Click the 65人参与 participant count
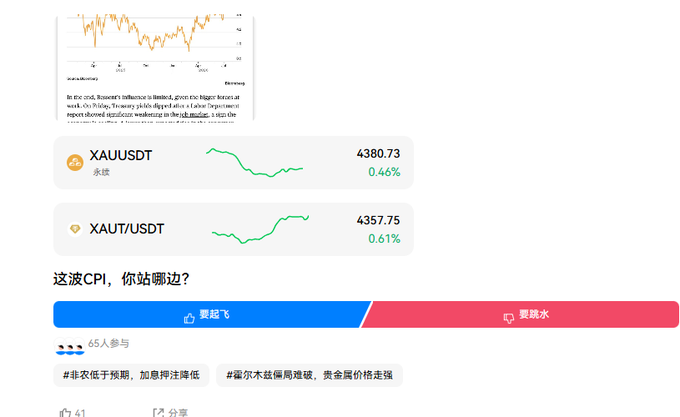The height and width of the screenshot is (417, 680). 108,343
